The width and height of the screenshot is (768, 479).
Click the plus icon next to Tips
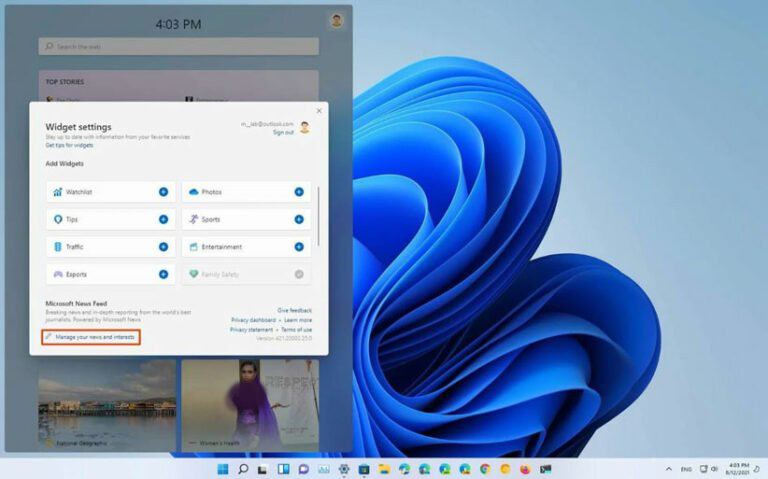[x=163, y=219]
